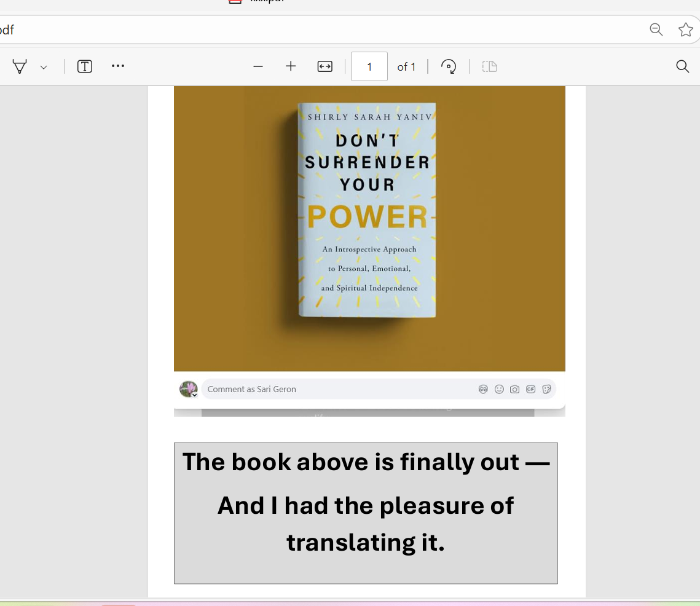Bookmark this page with the star icon
Screen dimensions: 700x606
coord(686,30)
